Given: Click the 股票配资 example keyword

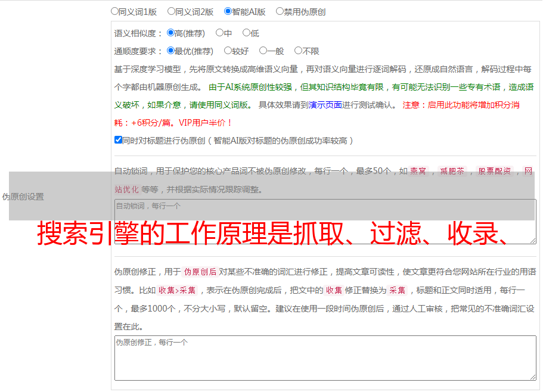Looking at the screenshot, I should 495,171.
